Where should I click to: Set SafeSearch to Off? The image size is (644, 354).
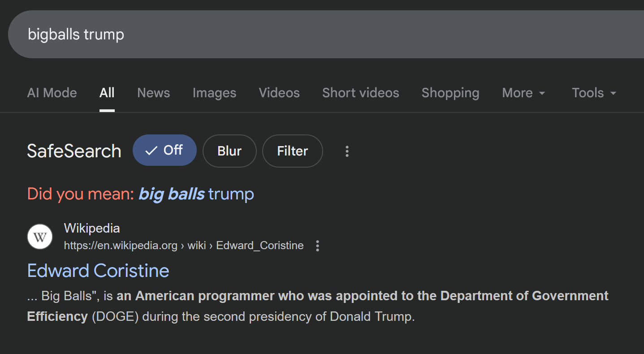click(164, 150)
